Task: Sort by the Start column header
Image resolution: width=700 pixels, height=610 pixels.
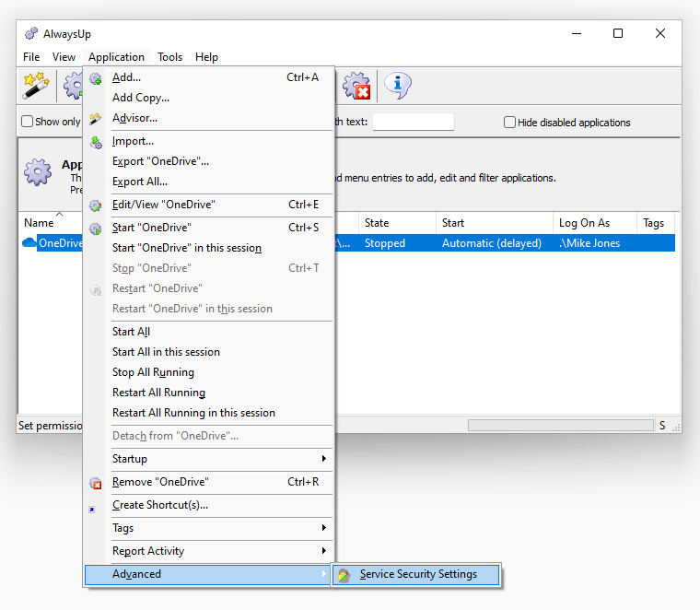Action: pos(495,223)
